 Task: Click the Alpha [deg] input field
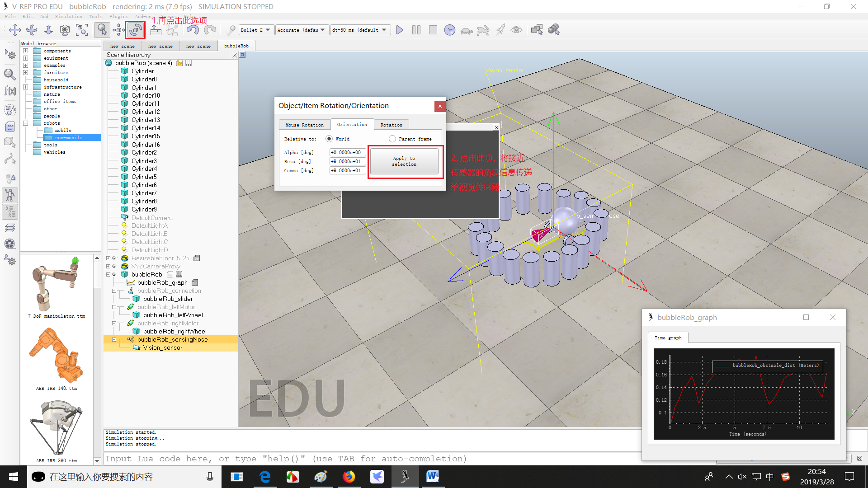coord(347,152)
